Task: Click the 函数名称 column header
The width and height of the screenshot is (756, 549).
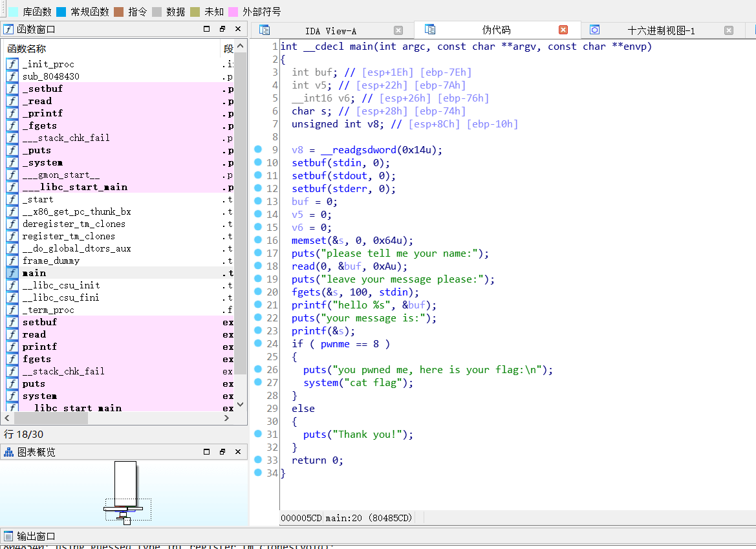Action: [27, 49]
